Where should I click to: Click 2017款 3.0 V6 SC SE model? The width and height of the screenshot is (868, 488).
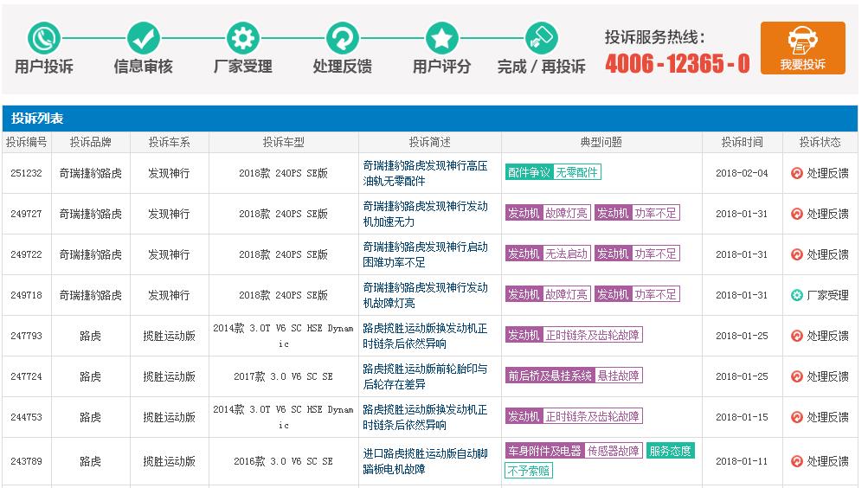pyautogui.click(x=284, y=376)
